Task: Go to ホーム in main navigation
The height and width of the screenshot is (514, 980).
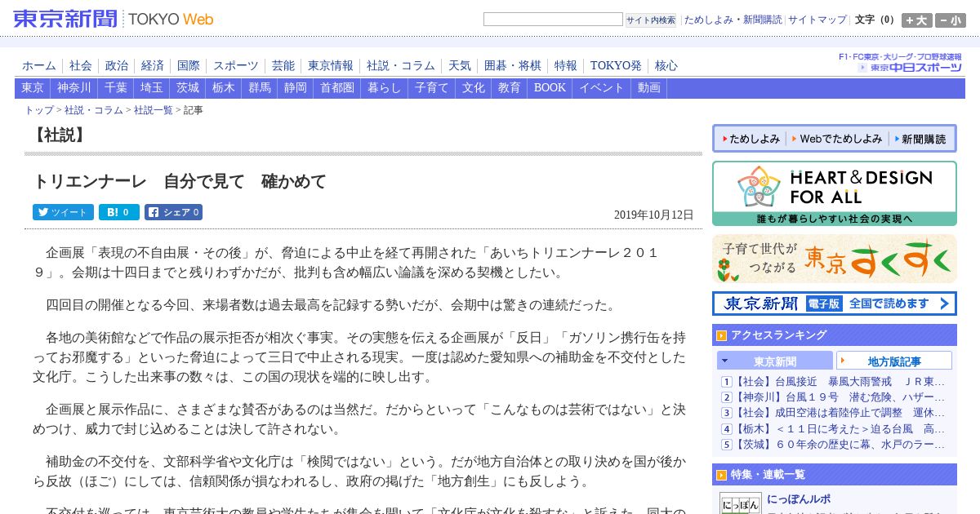Action: (x=39, y=65)
